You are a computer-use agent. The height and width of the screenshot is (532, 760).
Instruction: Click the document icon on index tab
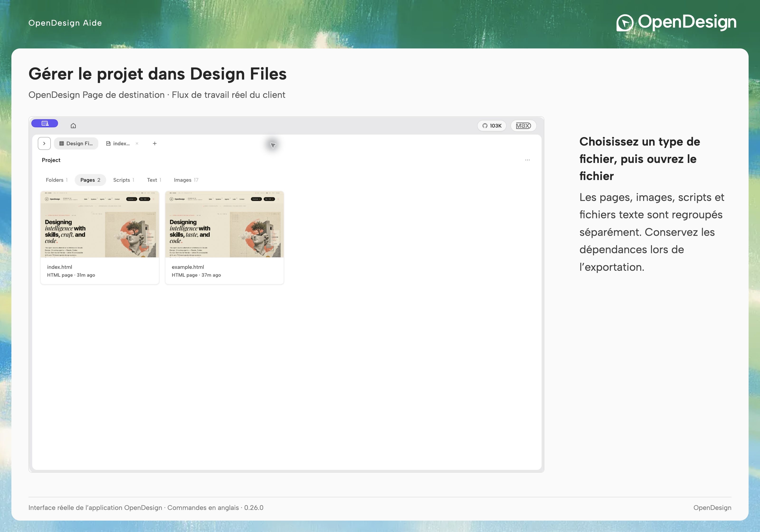point(108,144)
